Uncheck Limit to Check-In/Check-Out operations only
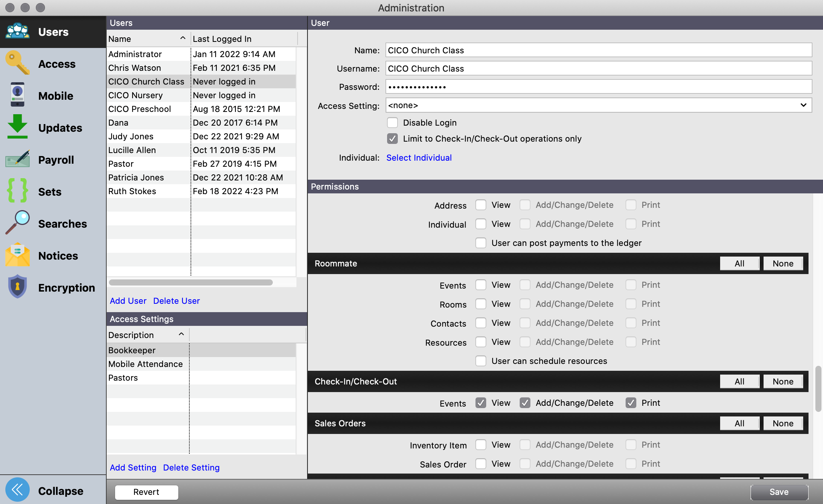This screenshot has width=823, height=504. point(392,139)
